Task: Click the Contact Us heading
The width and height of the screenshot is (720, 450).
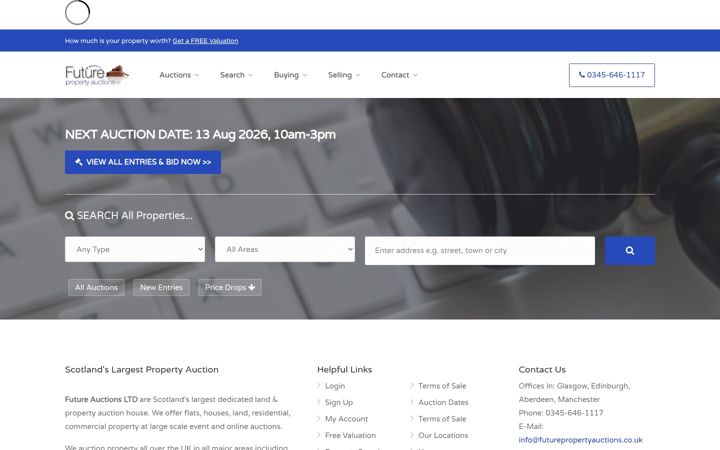Action: [x=542, y=370]
